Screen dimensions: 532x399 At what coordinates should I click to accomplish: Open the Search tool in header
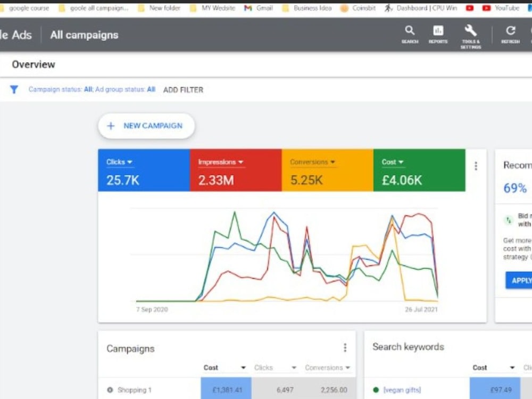tap(410, 35)
